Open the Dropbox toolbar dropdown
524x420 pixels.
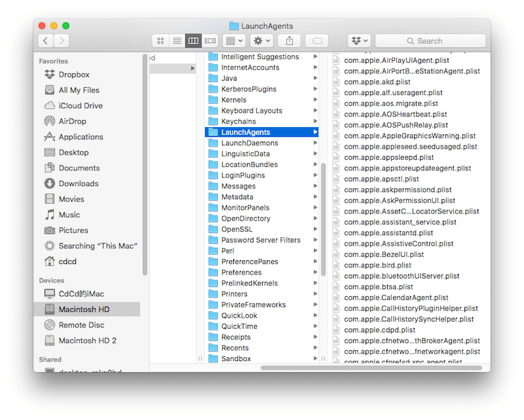(359, 41)
